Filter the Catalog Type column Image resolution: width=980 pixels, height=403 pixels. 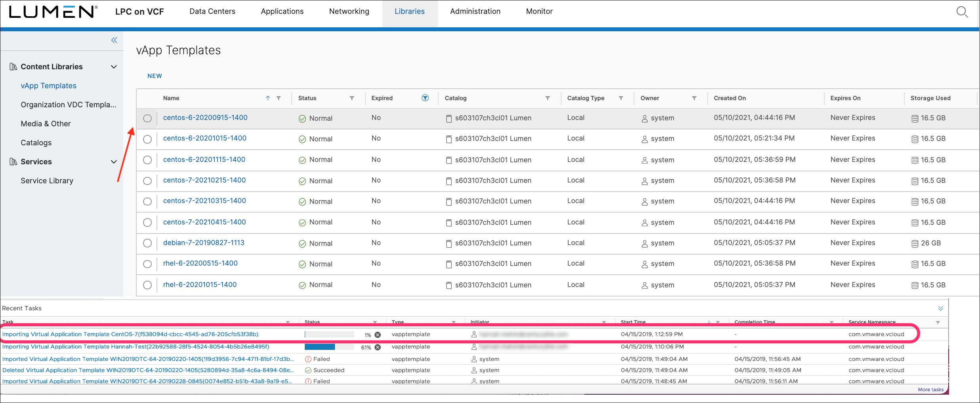coord(621,98)
